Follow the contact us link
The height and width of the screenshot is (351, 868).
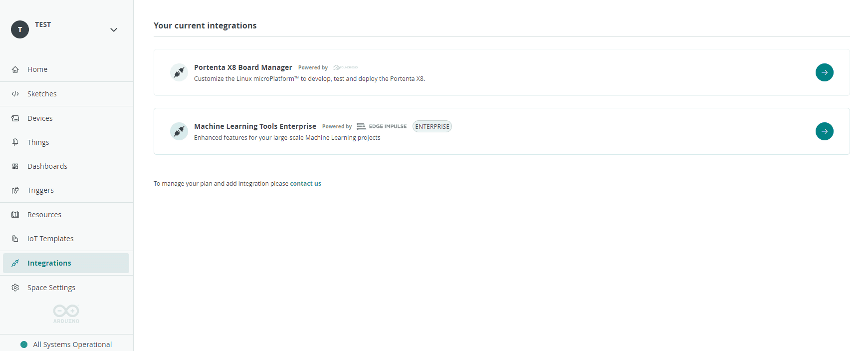(x=305, y=184)
